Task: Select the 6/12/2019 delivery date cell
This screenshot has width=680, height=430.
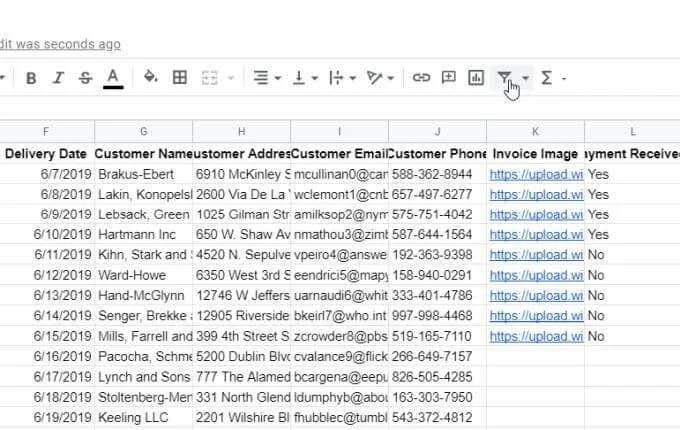Action: (47, 275)
